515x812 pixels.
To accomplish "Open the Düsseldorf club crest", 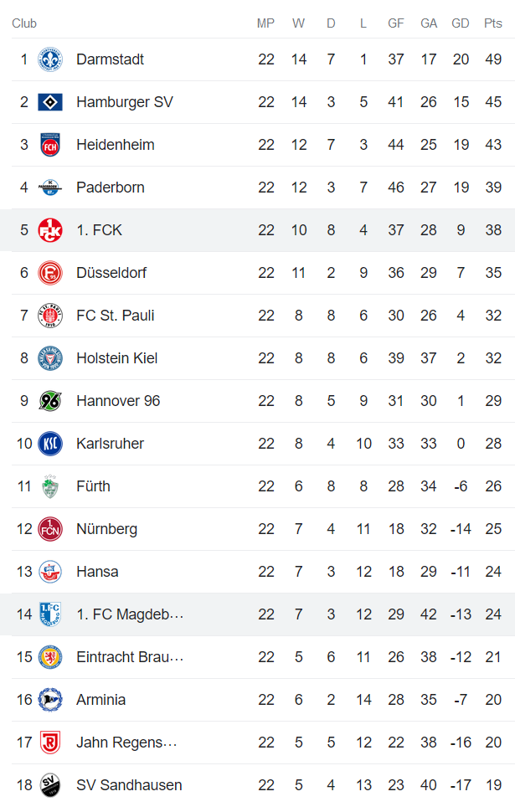I will point(50,273).
